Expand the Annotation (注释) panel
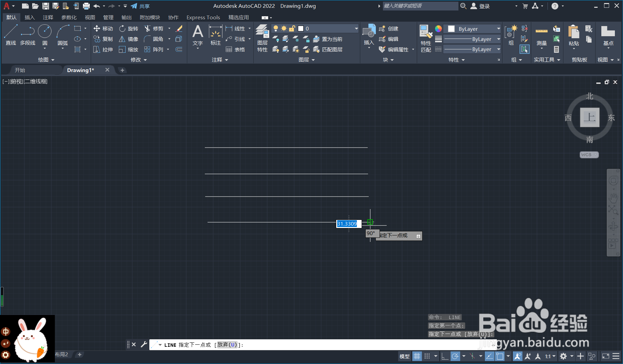Image resolution: width=623 pixels, height=364 pixels. point(220,60)
